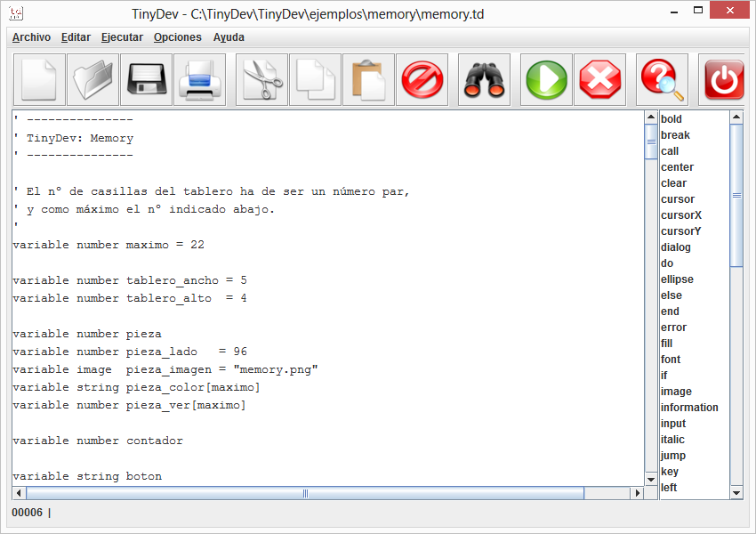This screenshot has width=756, height=534.
Task: Select 'cursorY' in the keyword list
Action: (680, 231)
